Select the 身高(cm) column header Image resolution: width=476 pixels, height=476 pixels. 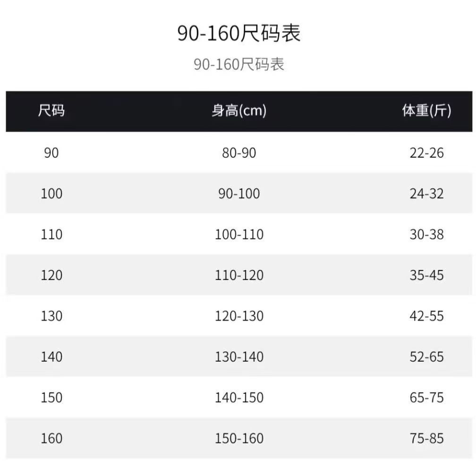[x=239, y=111]
